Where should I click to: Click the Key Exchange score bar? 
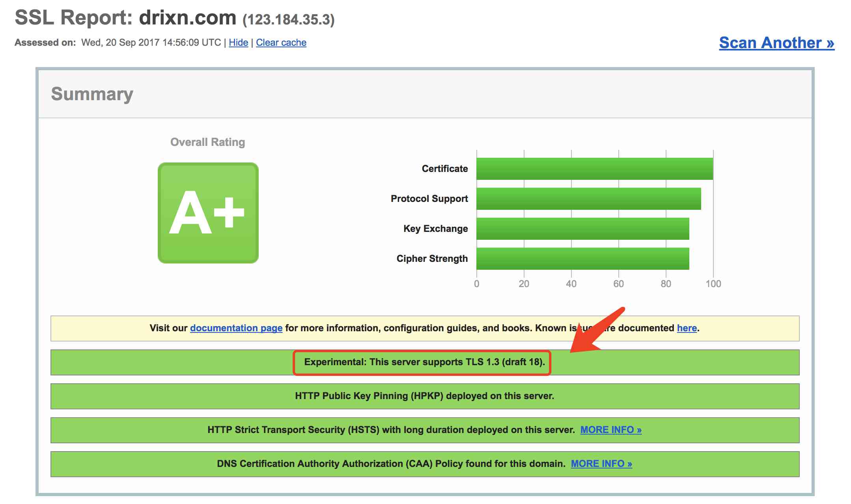point(583,229)
